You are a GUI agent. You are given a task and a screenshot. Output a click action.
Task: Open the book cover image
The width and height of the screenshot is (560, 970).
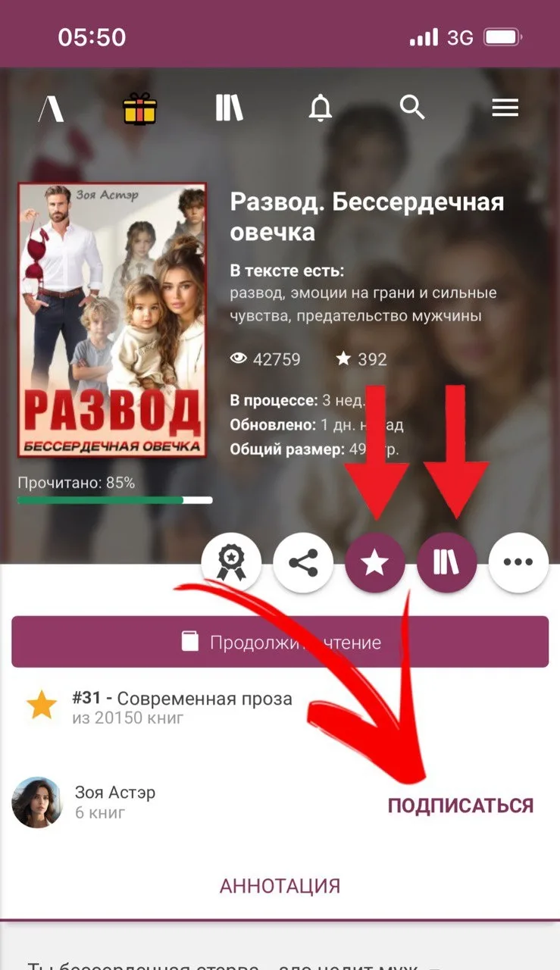(x=112, y=320)
